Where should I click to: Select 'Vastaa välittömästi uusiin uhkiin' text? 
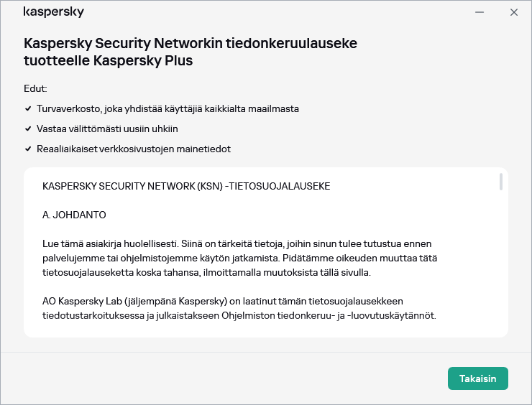107,129
